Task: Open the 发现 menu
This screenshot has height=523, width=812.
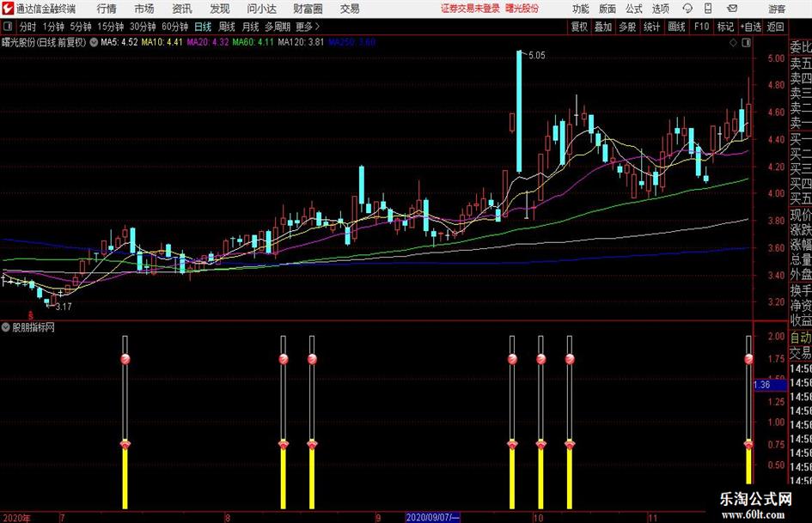Action: (220, 9)
